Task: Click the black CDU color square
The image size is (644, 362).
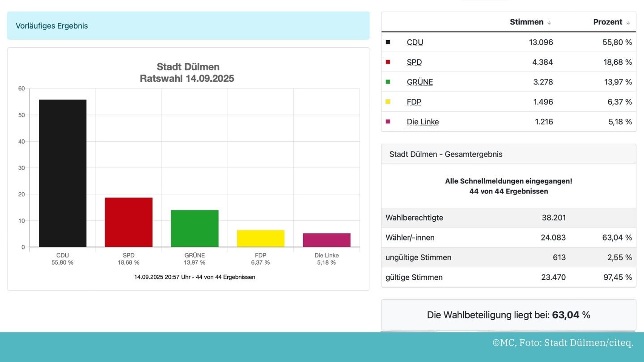Action: click(x=388, y=42)
